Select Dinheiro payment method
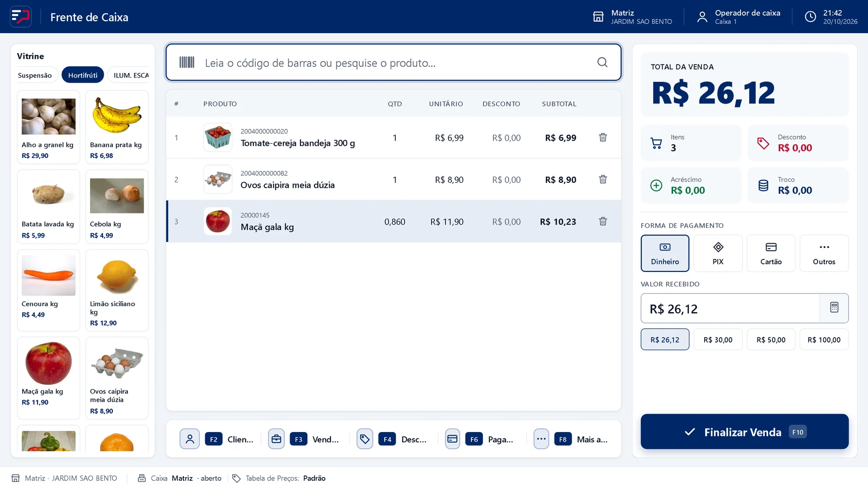The height and width of the screenshot is (489, 868). click(665, 253)
